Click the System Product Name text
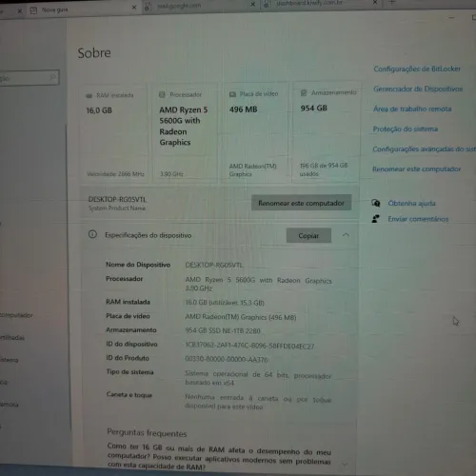This screenshot has width=476, height=476. coord(117,208)
